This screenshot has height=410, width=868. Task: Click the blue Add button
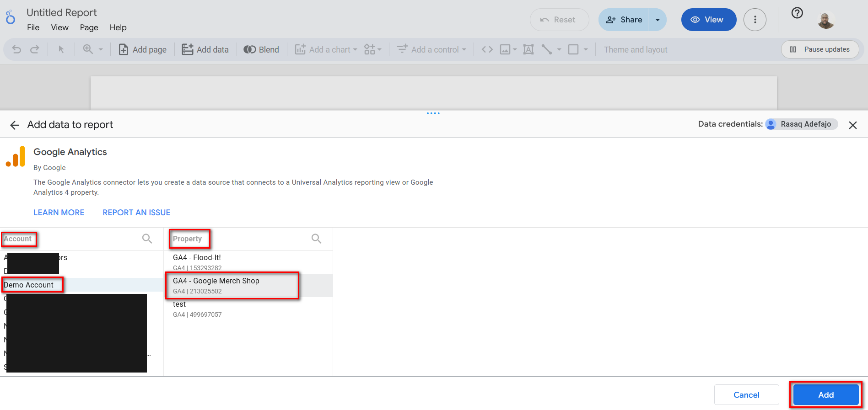(826, 394)
